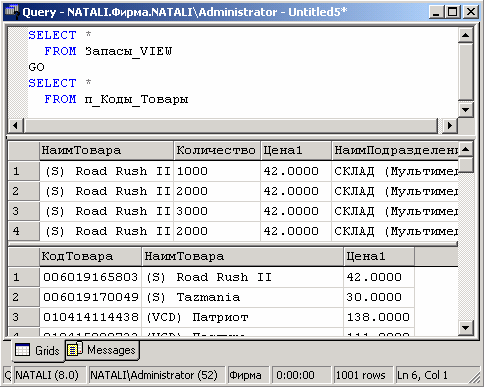
Task: Click the second grid's scroll down arrow
Action: [x=466, y=328]
